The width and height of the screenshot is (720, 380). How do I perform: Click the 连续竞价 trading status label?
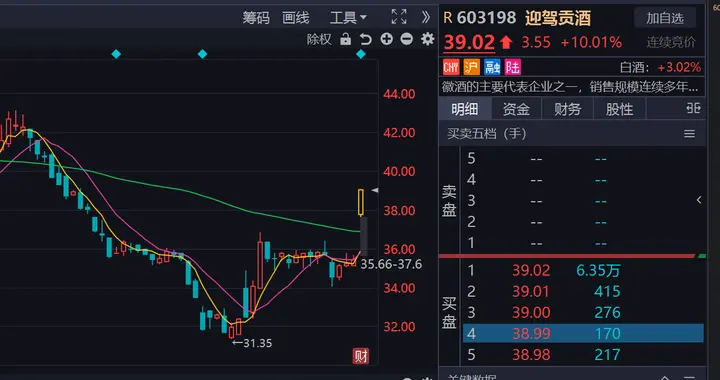coord(671,42)
